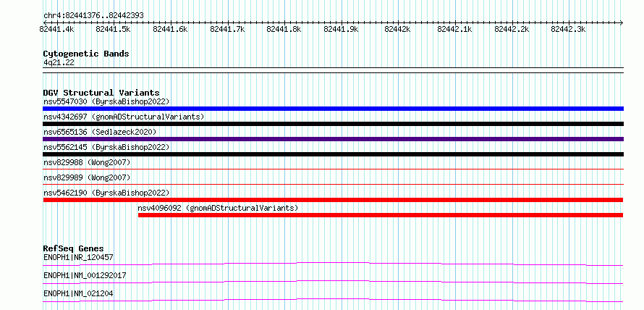Select the 4q21.22 band label
Viewport: 644px width, 310px height.
coord(59,63)
